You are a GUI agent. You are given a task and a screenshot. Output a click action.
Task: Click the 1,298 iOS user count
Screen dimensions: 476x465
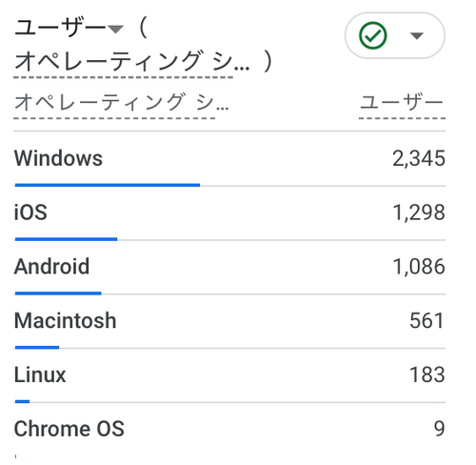419,212
